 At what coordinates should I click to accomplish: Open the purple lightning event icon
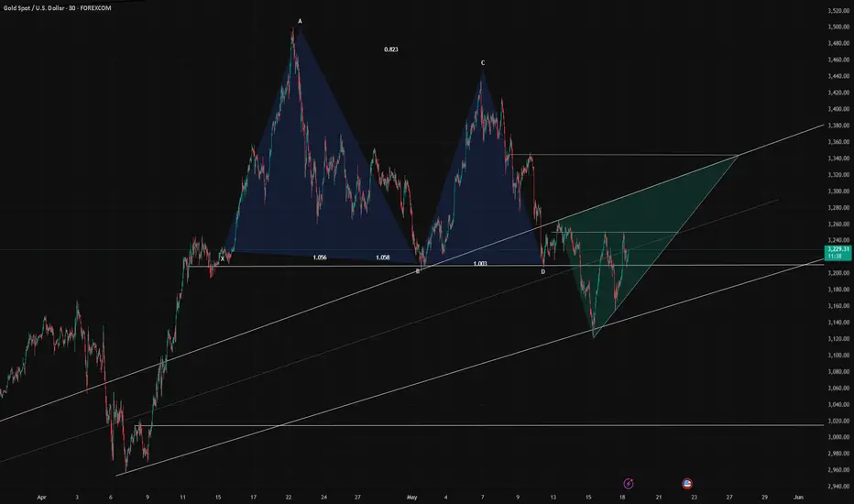[x=628, y=483]
